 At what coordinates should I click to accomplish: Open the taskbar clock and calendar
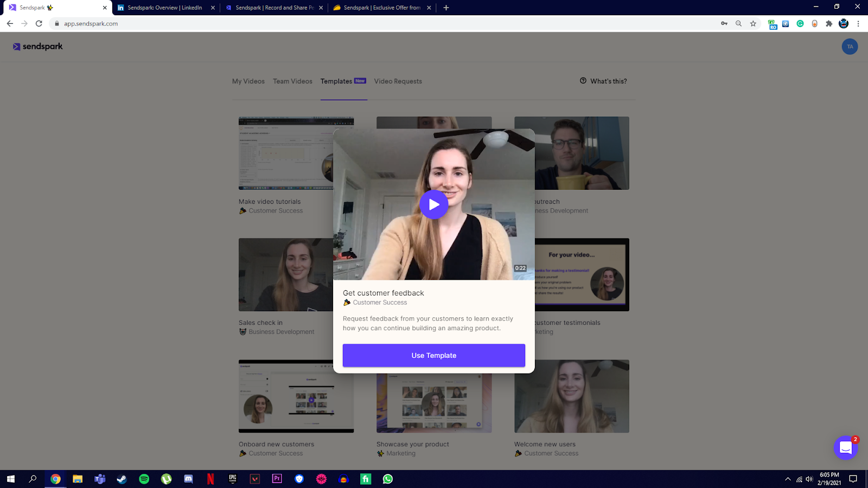(829, 479)
